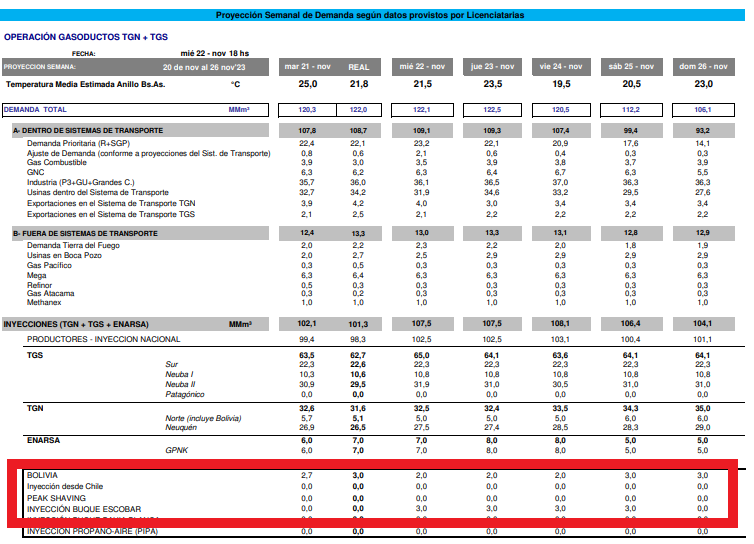
Task: Click the 'DEMANDA TOTAL' row label
Action: 37,108
